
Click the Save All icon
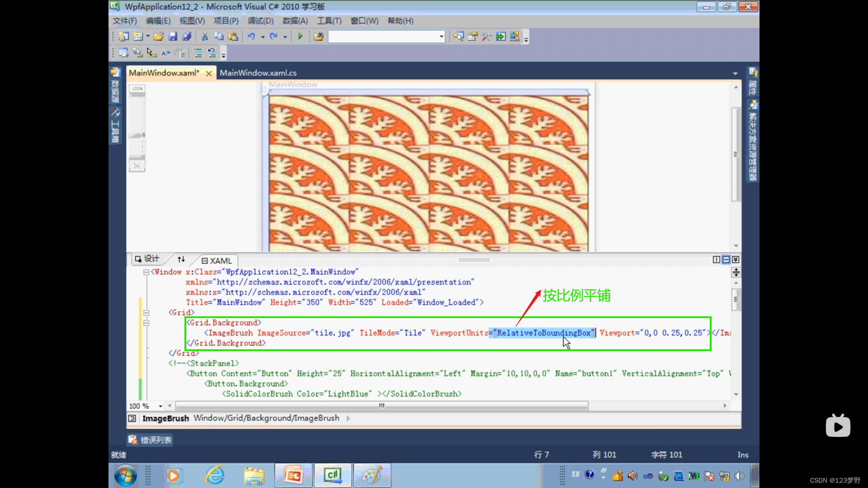click(187, 37)
